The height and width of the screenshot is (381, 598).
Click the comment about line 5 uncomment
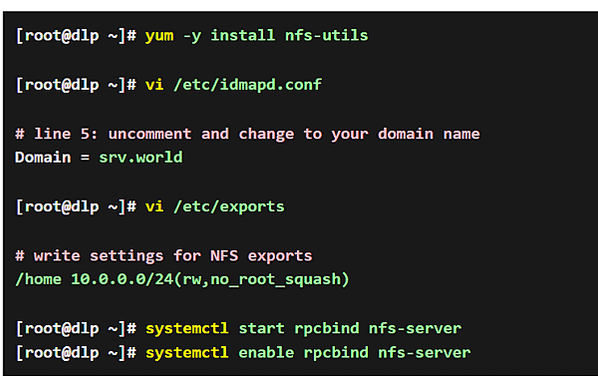click(248, 134)
